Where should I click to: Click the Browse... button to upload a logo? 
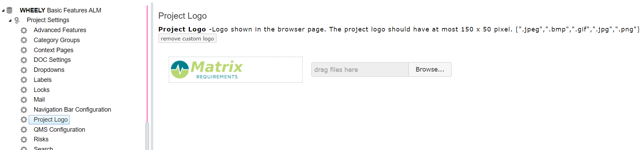pyautogui.click(x=430, y=69)
